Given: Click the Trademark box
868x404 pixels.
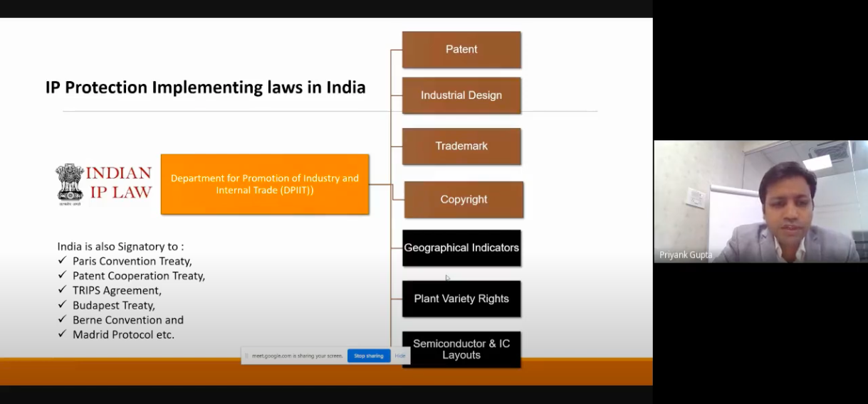Looking at the screenshot, I should pyautogui.click(x=461, y=146).
